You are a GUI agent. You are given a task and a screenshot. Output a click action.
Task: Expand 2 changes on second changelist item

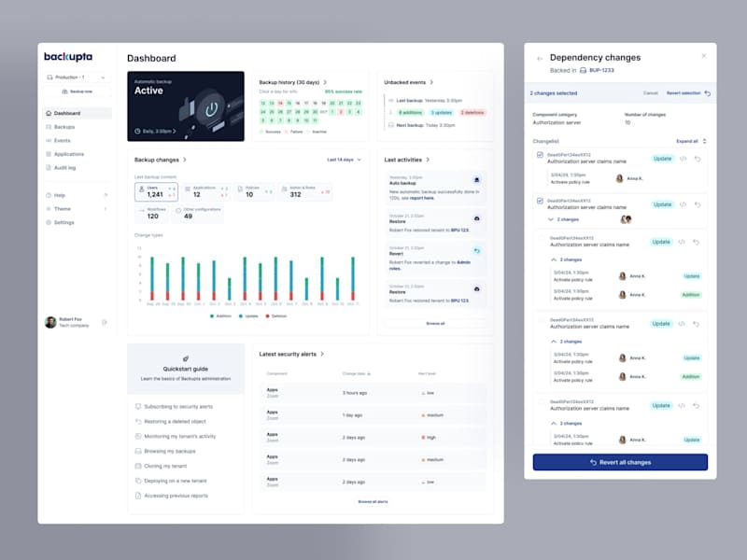[564, 219]
